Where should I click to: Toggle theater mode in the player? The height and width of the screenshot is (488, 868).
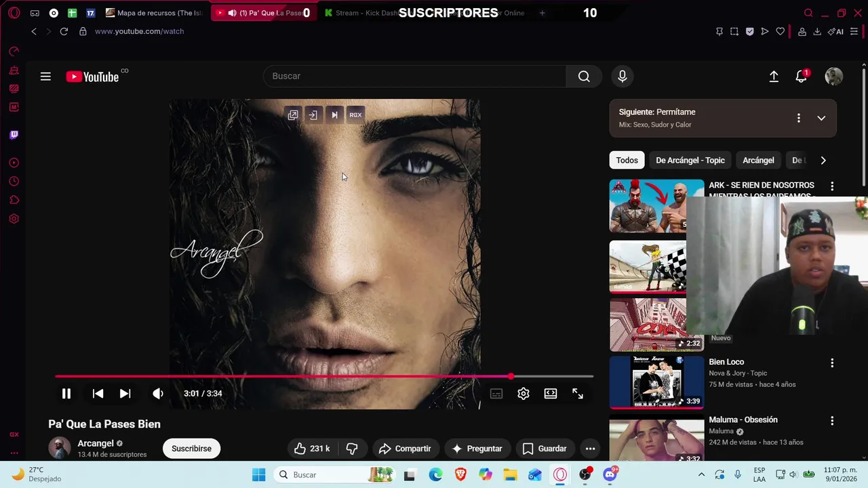click(x=551, y=394)
